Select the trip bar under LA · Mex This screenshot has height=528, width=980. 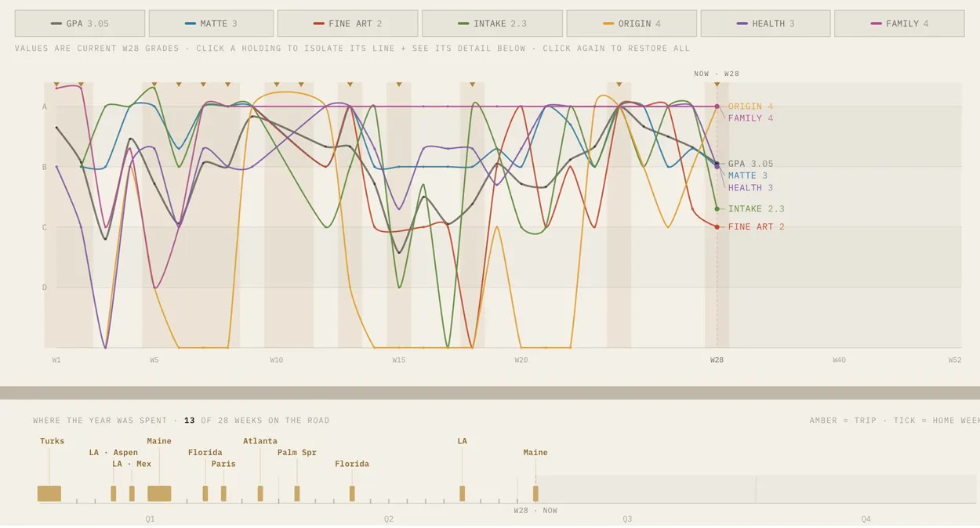pyautogui.click(x=132, y=494)
